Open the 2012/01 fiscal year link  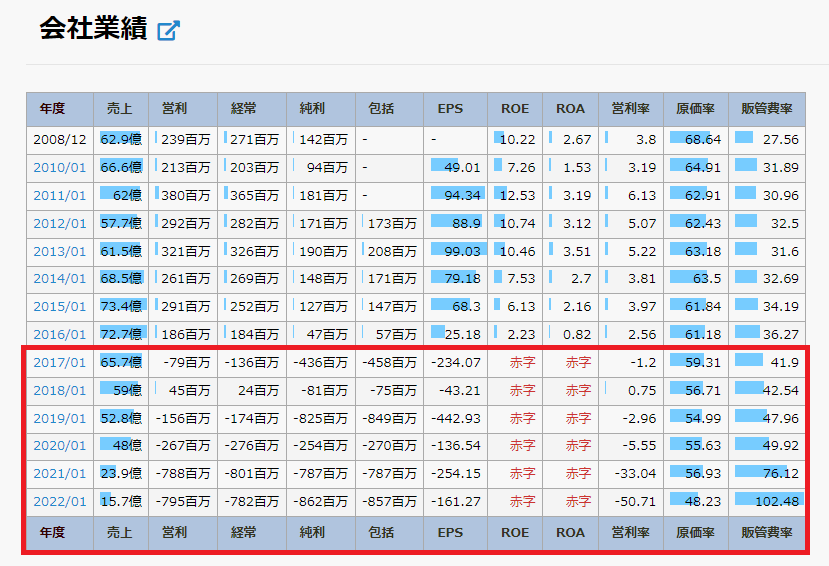[59, 224]
